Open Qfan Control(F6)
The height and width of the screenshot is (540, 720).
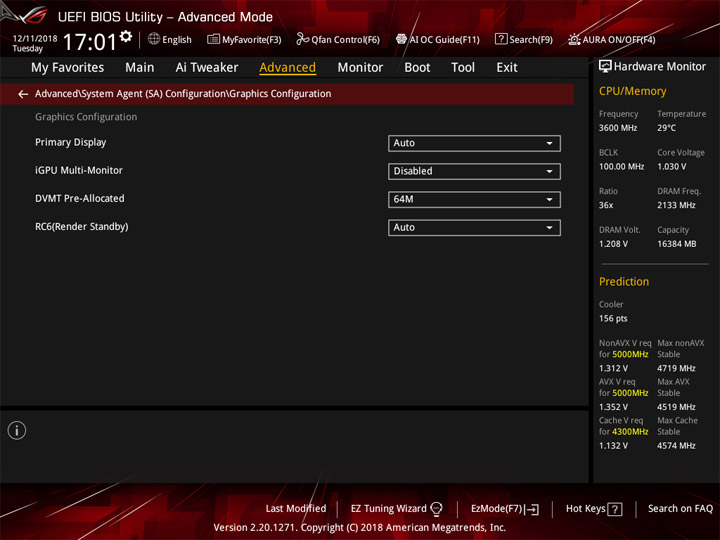coord(338,39)
